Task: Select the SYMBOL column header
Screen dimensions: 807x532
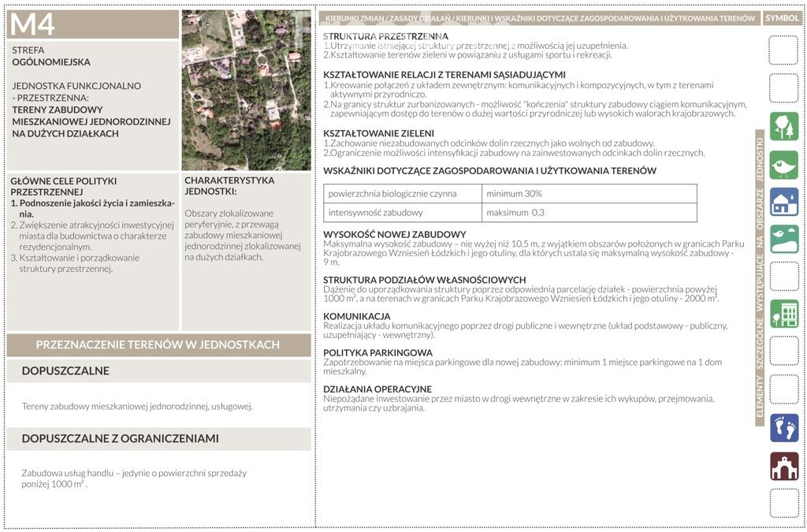Action: click(x=783, y=18)
